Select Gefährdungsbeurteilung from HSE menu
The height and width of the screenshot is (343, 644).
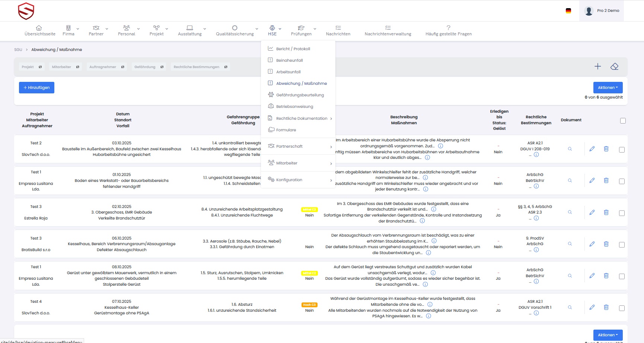click(x=300, y=95)
